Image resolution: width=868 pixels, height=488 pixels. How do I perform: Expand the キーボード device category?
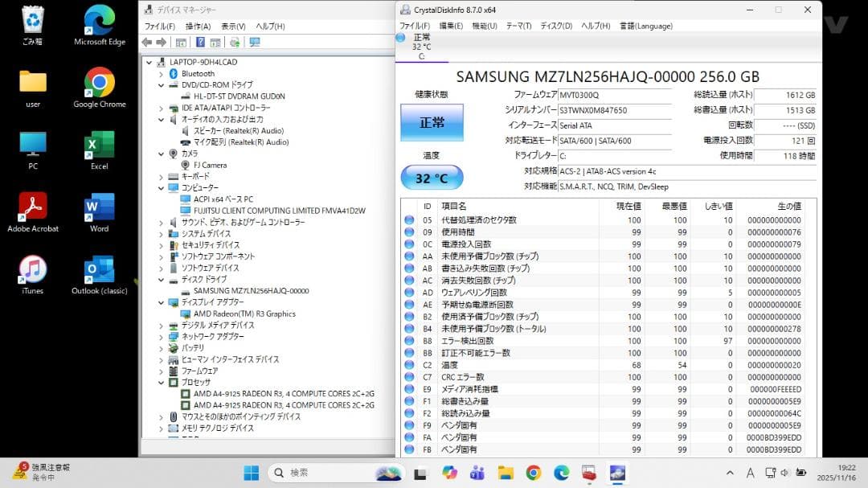tap(160, 178)
